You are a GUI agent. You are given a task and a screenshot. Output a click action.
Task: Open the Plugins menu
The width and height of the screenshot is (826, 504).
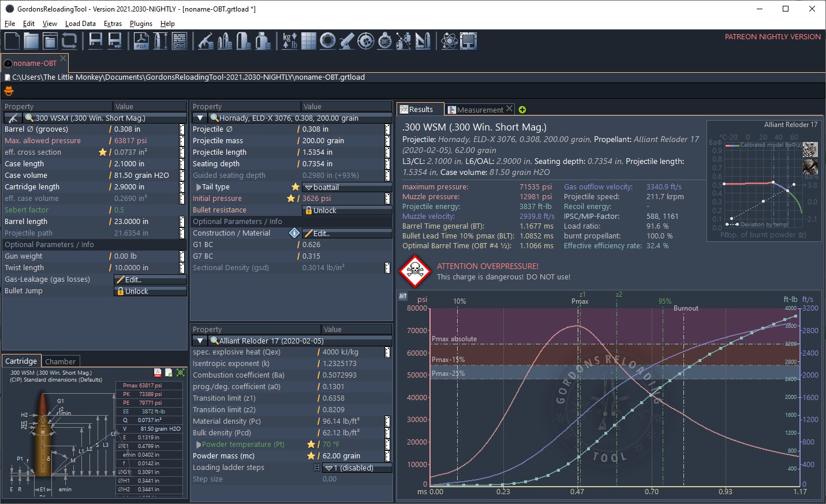pyautogui.click(x=141, y=24)
